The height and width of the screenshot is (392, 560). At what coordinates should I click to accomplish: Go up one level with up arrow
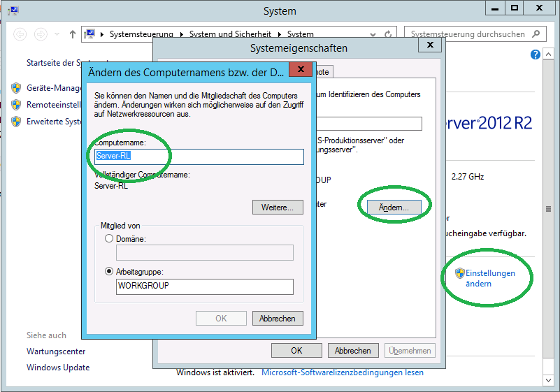coord(73,34)
